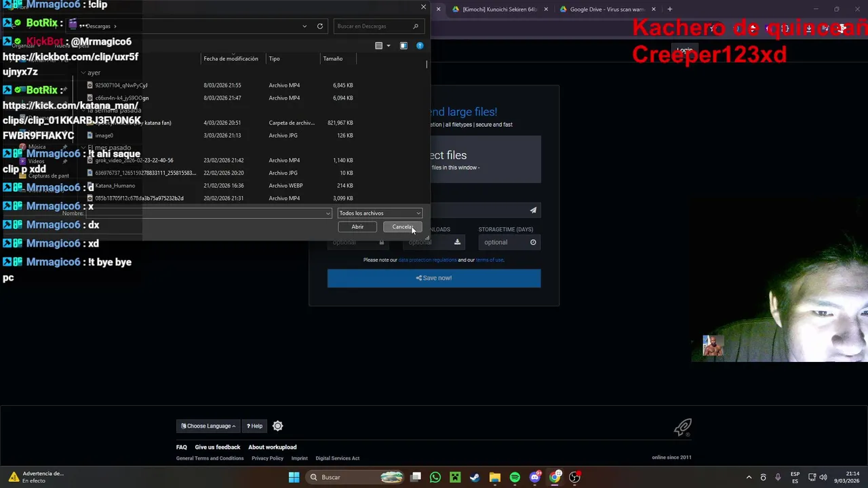868x488 pixels.
Task: Open the Imprint footer link
Action: coord(299,458)
